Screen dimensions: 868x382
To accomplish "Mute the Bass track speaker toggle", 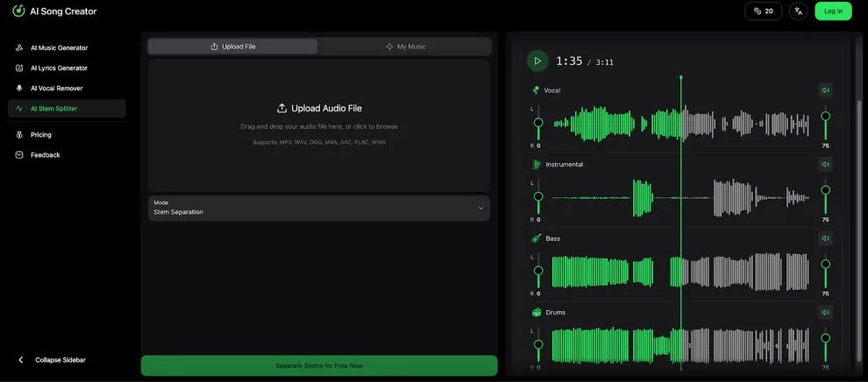I will tap(825, 238).
